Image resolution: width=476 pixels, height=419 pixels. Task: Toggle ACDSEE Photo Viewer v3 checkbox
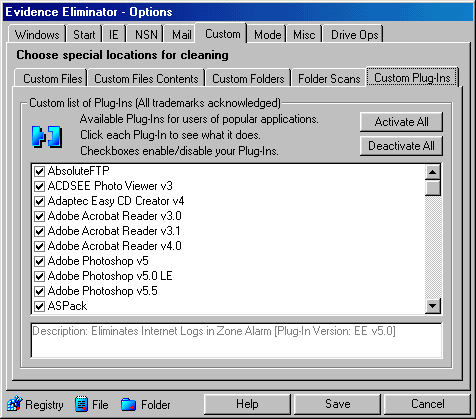(39, 186)
